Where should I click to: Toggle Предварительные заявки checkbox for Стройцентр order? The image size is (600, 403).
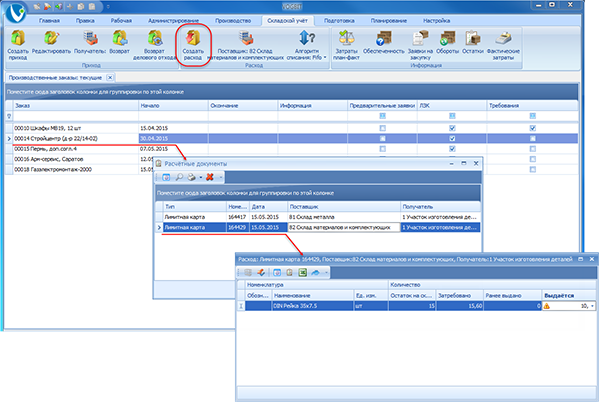[382, 138]
